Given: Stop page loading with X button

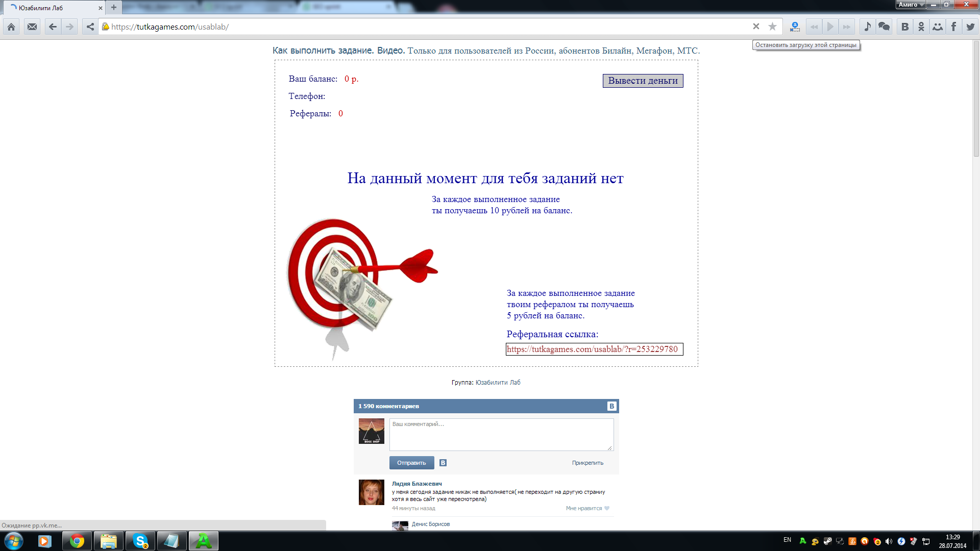Looking at the screenshot, I should (756, 27).
